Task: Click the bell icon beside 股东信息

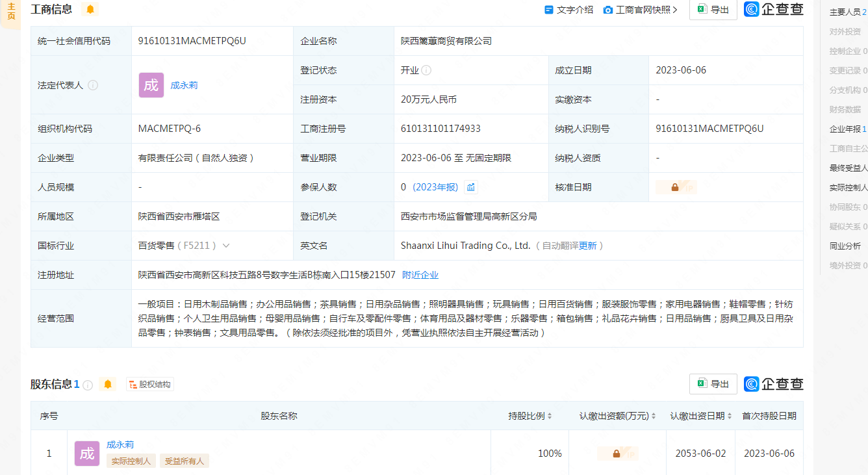Action: click(x=108, y=384)
